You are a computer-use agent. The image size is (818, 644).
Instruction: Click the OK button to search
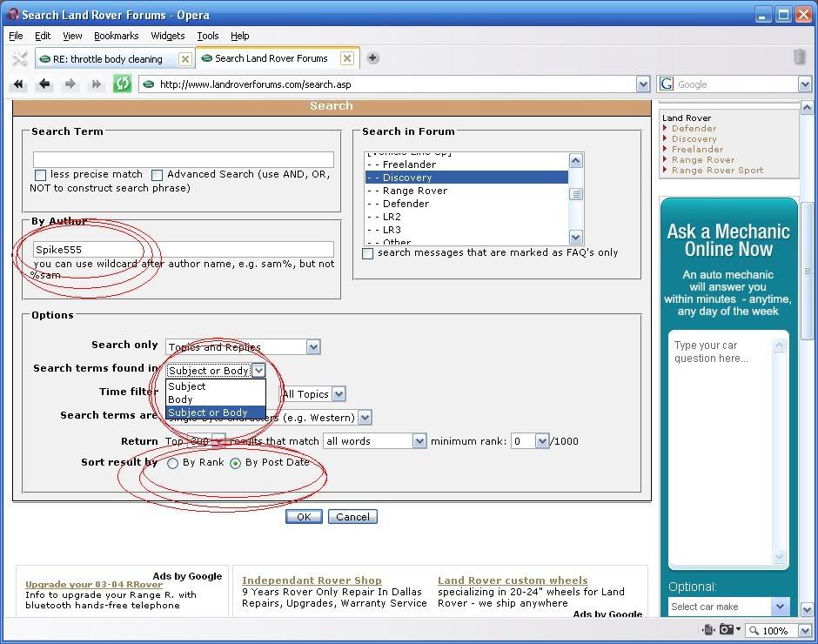[303, 517]
